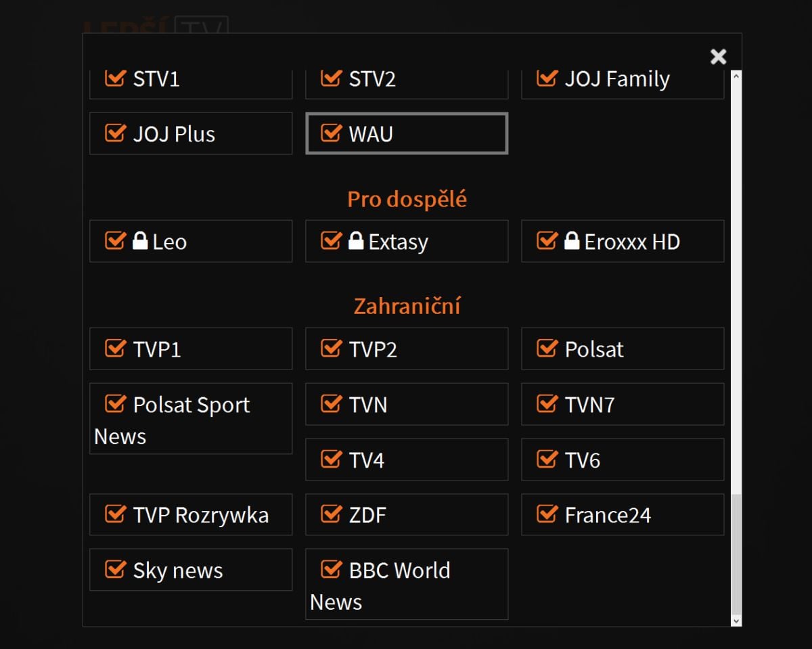Click the lock icon for Eroxxx HD
Viewport: 812px width, 649px height.
(572, 241)
